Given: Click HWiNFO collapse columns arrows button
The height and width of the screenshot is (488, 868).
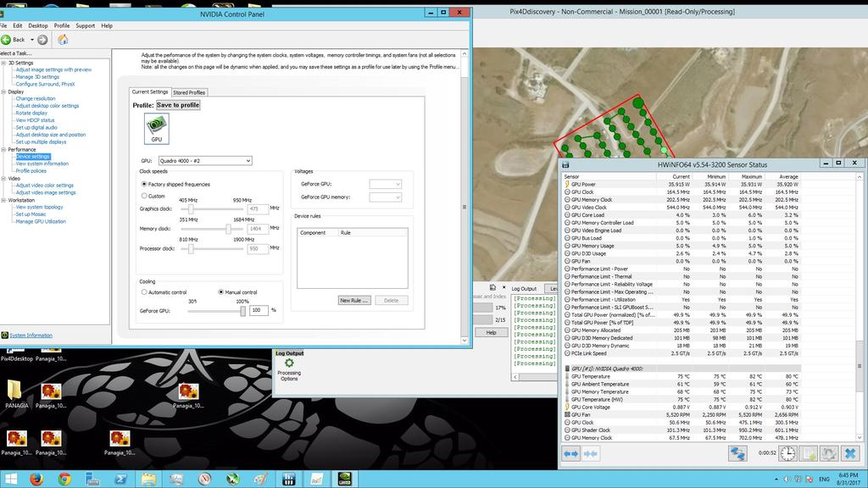Looking at the screenshot, I should pyautogui.click(x=591, y=454).
